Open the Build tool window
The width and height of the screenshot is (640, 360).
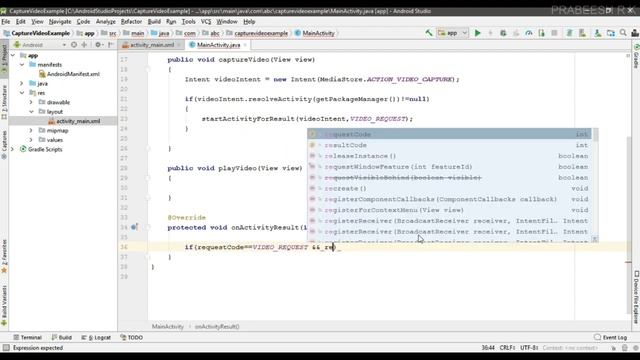62,338
